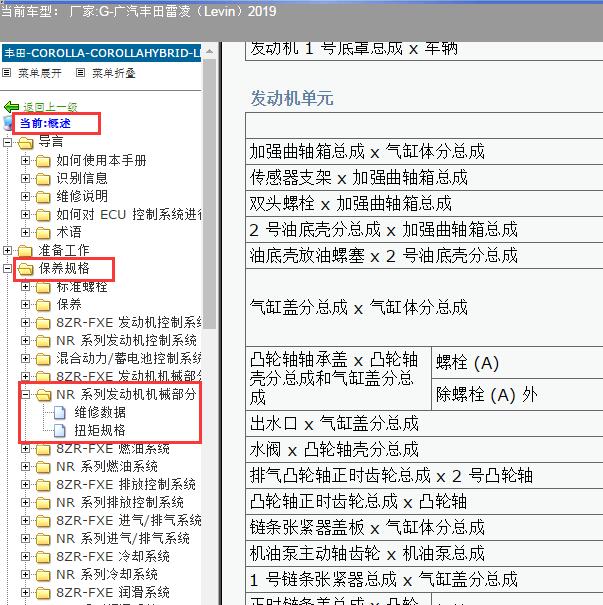The width and height of the screenshot is (603, 605).
Task: Expand the 准备工作 node
Action: [7, 250]
